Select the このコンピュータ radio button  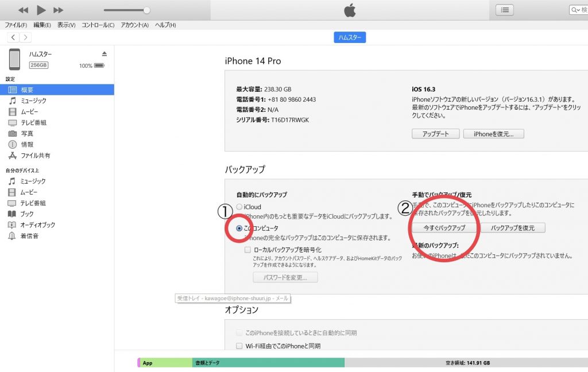239,228
